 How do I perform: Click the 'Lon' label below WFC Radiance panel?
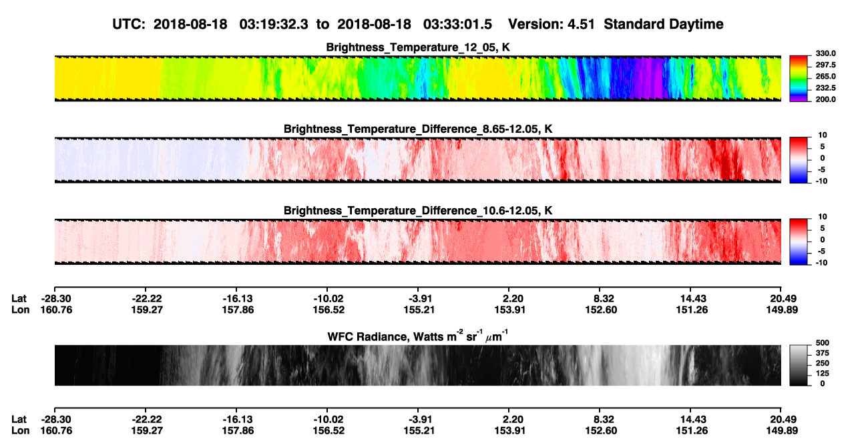pos(20,430)
